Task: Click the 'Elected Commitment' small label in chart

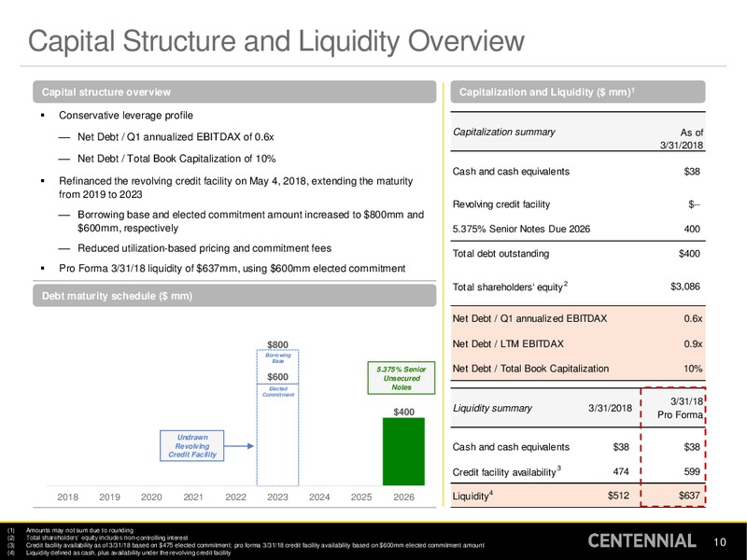Action: pyautogui.click(x=277, y=391)
